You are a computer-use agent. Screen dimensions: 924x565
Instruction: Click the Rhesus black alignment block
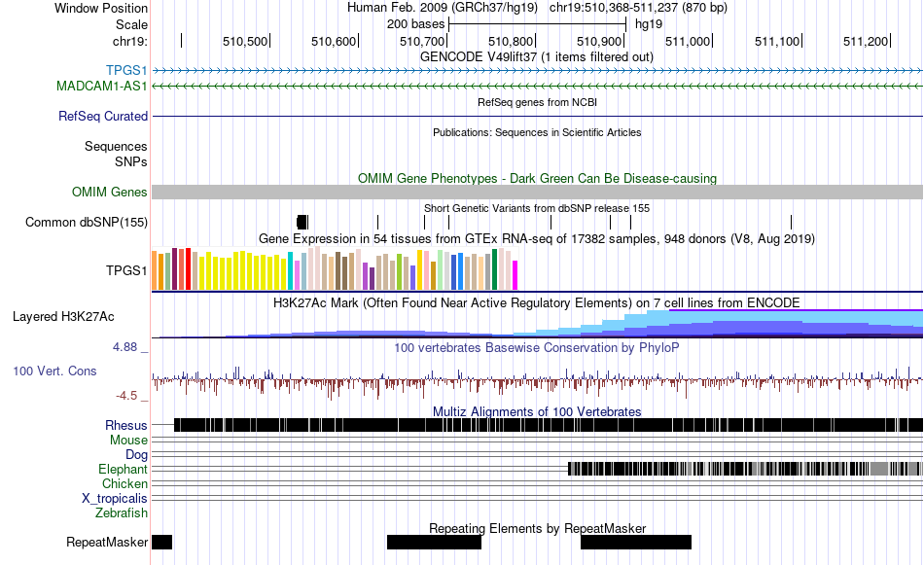pyautogui.click(x=549, y=425)
